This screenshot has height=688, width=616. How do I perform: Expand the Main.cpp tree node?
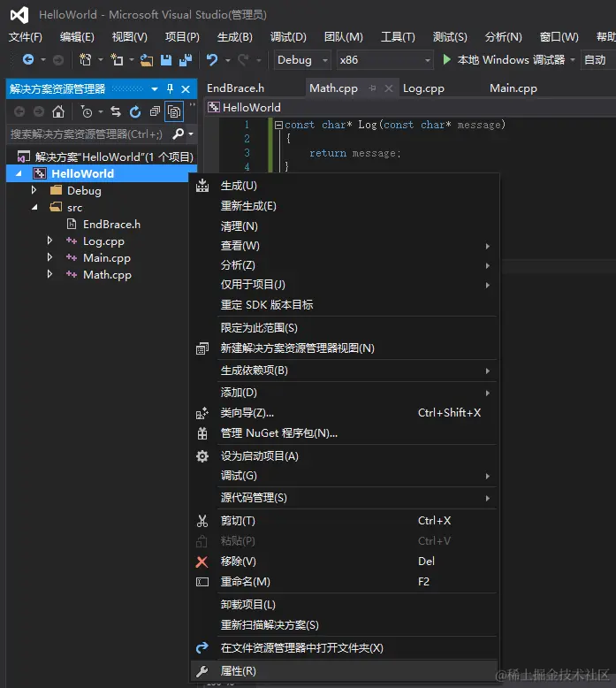pos(49,257)
